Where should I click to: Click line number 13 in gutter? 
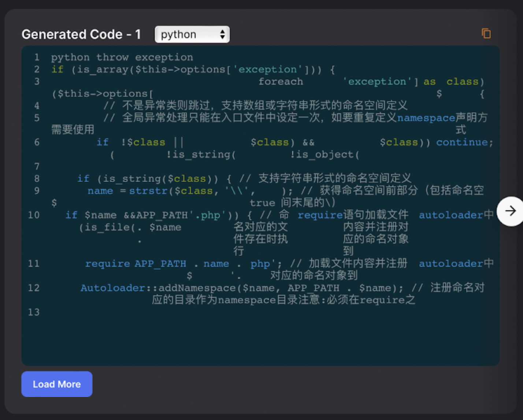coord(34,312)
